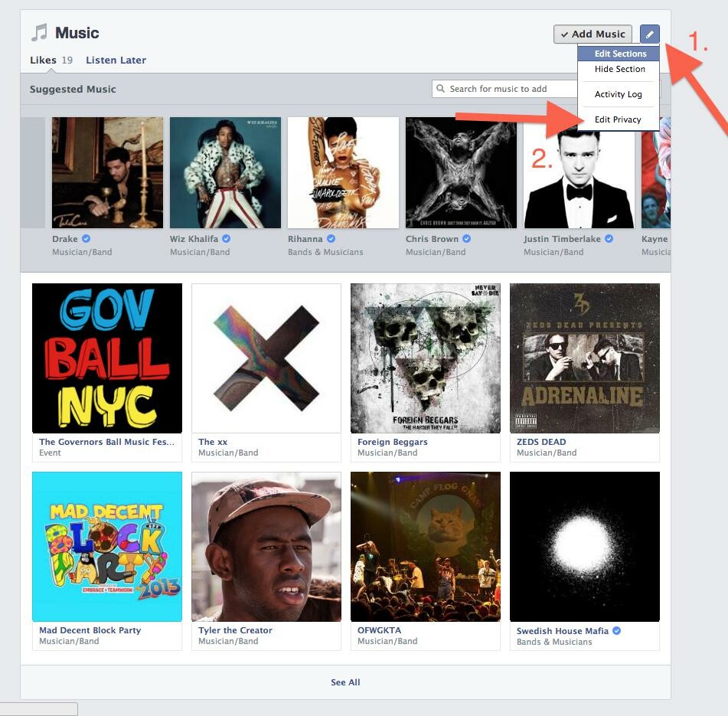Click Drake's verified badge icon
728x716 pixels.
click(87, 239)
